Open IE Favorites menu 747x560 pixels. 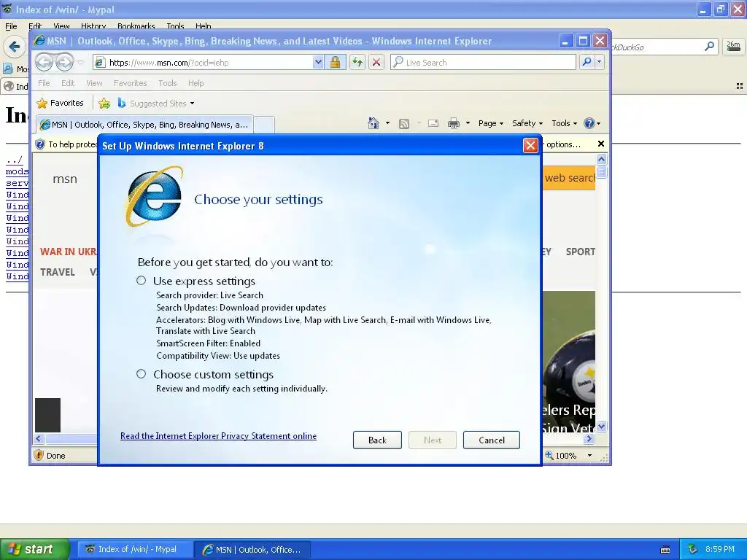pos(130,83)
